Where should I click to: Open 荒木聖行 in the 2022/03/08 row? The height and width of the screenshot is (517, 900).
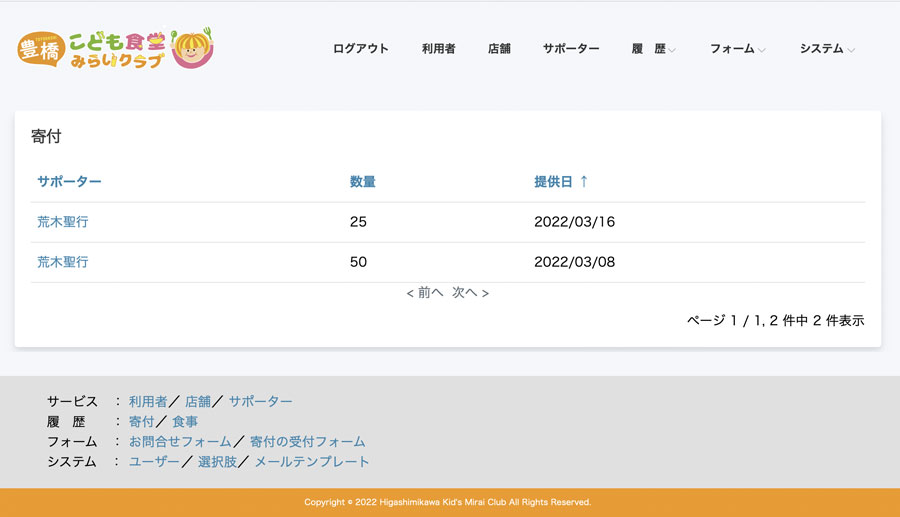click(62, 261)
